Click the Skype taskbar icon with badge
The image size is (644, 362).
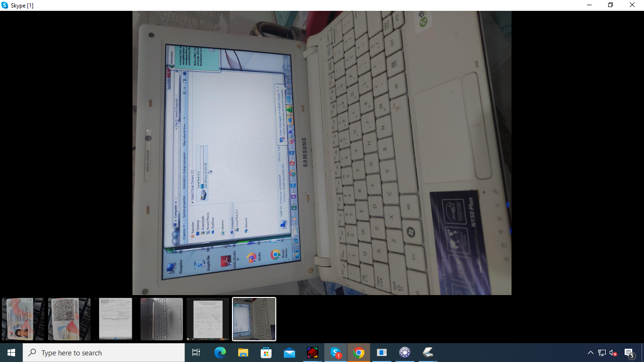click(336, 353)
